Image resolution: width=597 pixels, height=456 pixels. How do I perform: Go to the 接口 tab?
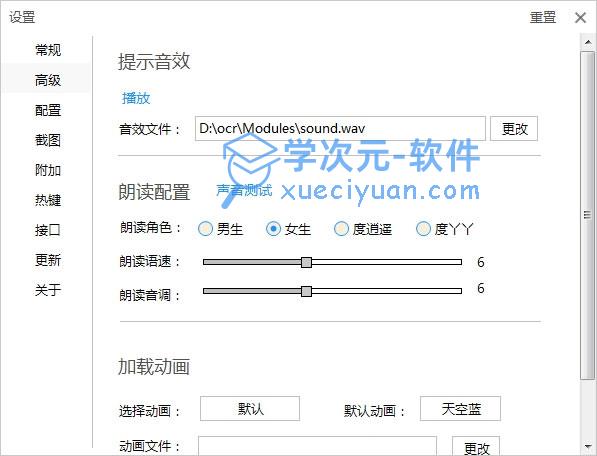(48, 230)
